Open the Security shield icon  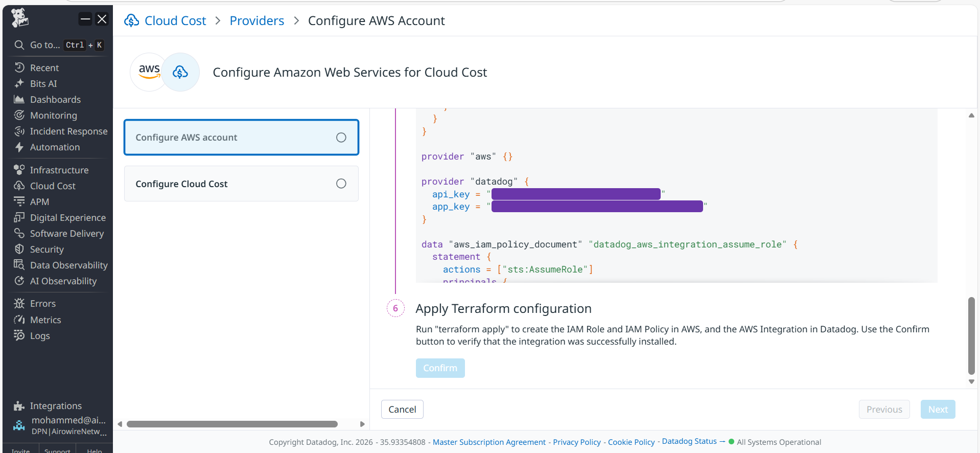click(19, 249)
